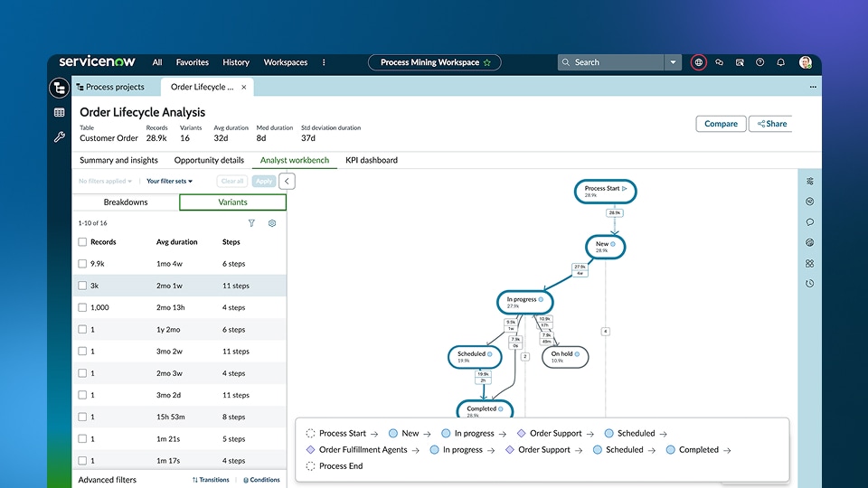Screen dimensions: 868x488
Task: Open the Conditions advanced filter link
Action: pos(261,480)
